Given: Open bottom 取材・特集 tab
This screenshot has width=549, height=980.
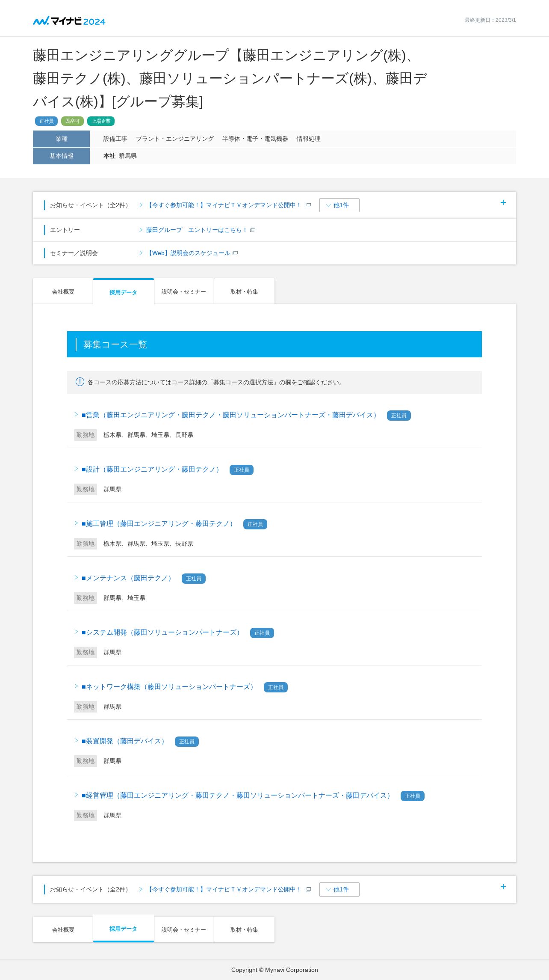Looking at the screenshot, I should [244, 930].
